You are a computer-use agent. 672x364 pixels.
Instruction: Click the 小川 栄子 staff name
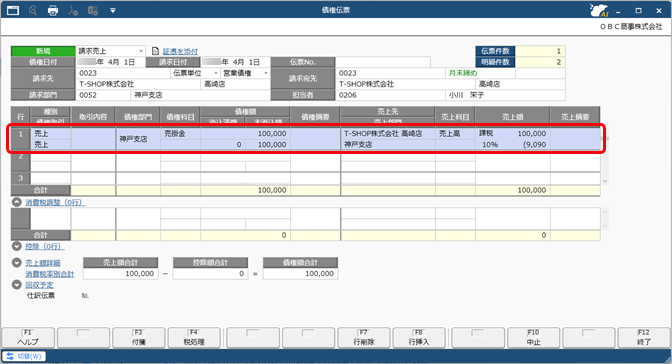[466, 95]
